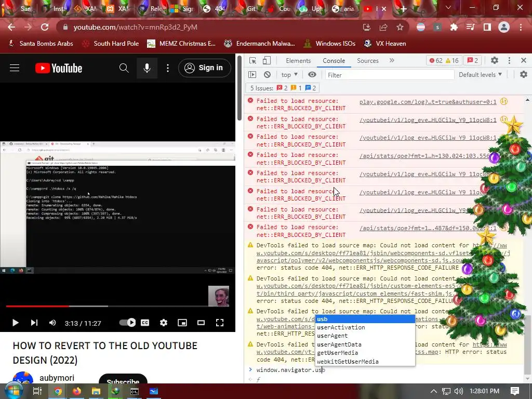Toggle the device toolbar in DevTools

(x=267, y=60)
